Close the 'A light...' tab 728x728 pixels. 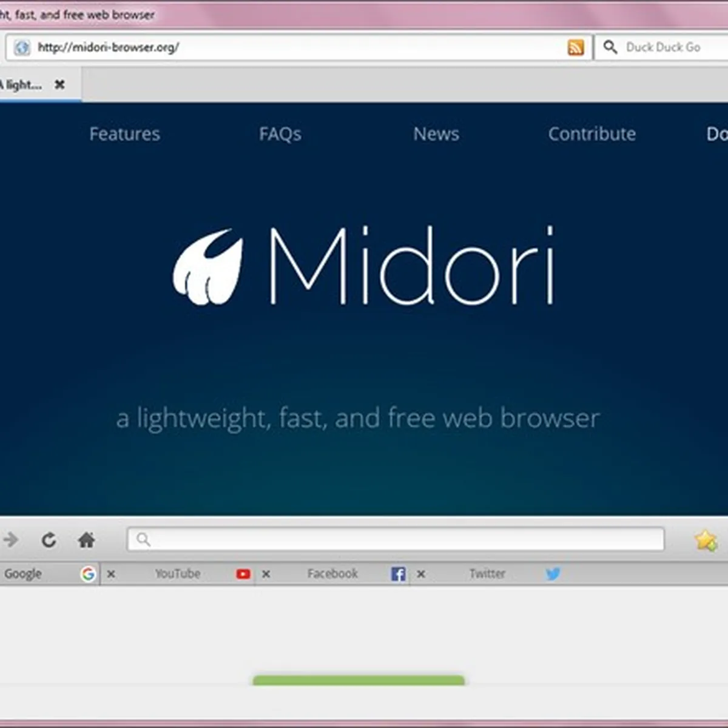click(59, 84)
